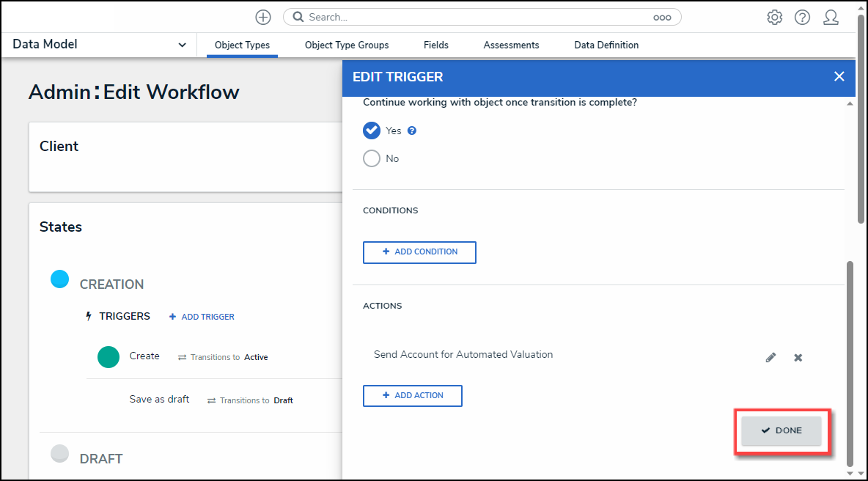
Task: Switch to the Object Type Groups tab
Action: 347,45
